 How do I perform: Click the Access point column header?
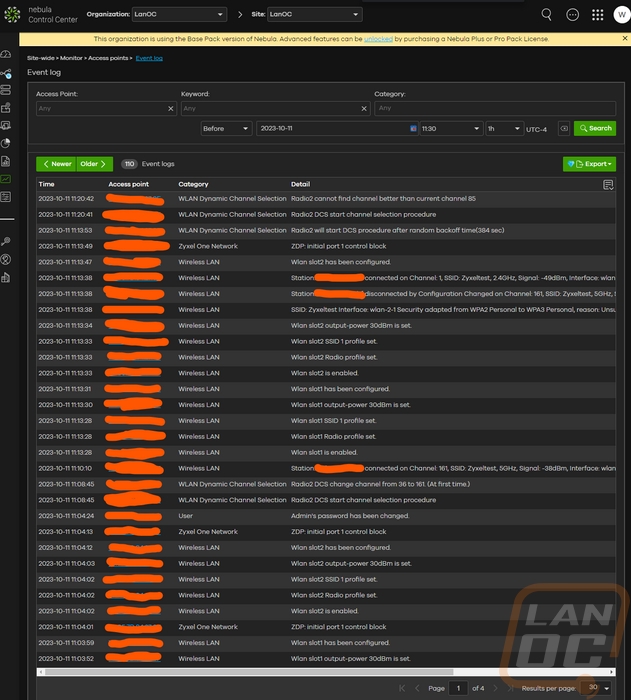pyautogui.click(x=129, y=184)
